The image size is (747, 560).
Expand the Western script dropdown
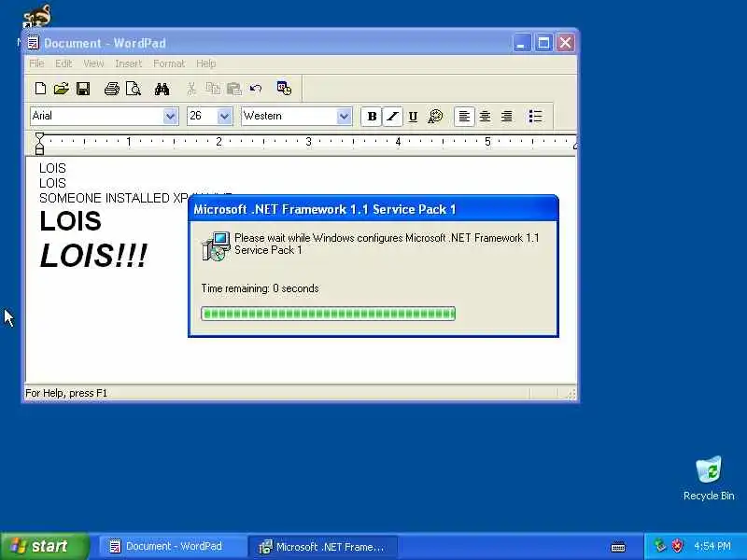(x=344, y=116)
